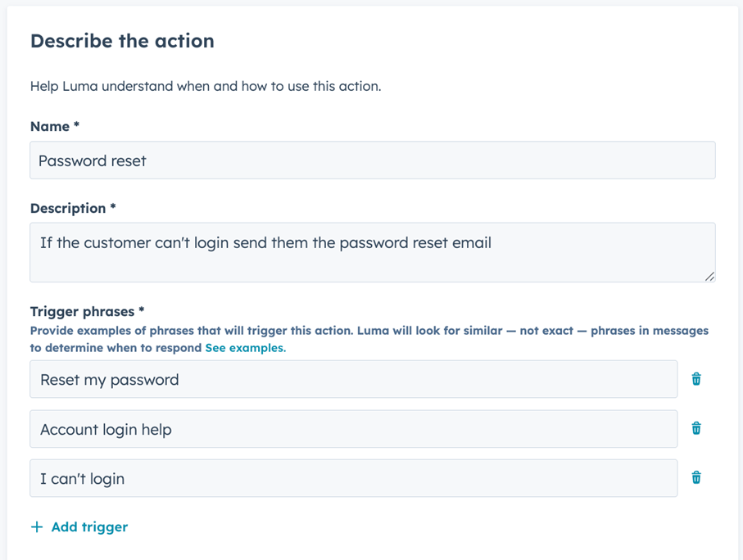Delete the "Reset my password" trigger phrase
The image size is (743, 560).
point(696,379)
